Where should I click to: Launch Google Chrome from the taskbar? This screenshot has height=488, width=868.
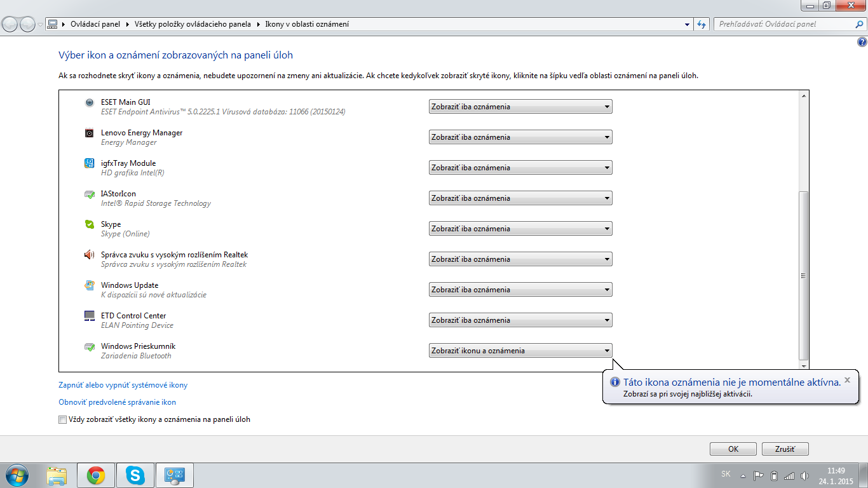point(96,475)
